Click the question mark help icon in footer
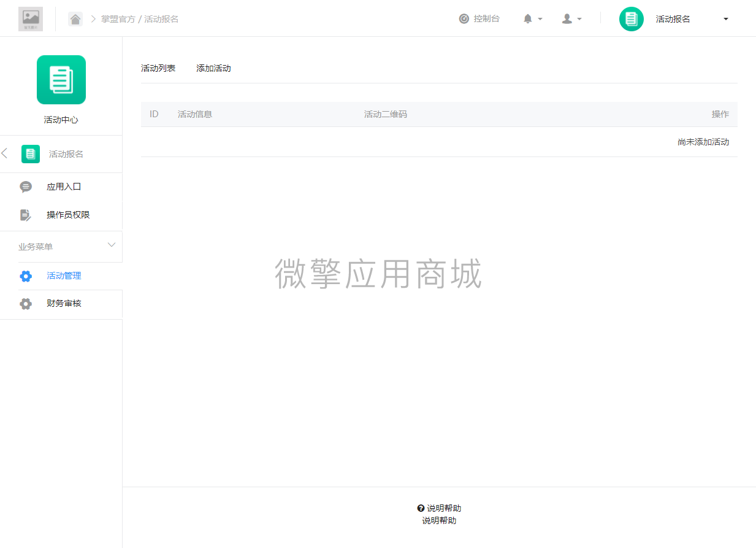 click(x=421, y=508)
